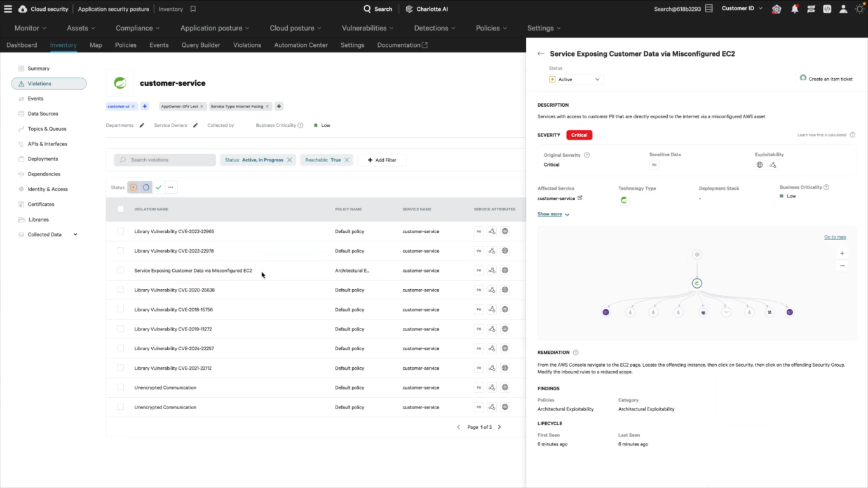Image resolution: width=868 pixels, height=488 pixels.
Task: Zoom out on the dependency map
Action: coord(842,266)
